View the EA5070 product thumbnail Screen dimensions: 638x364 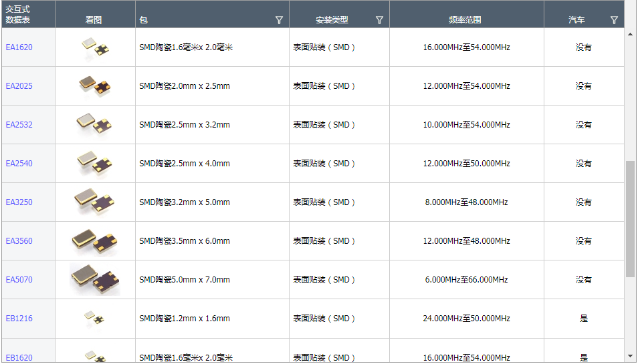click(x=94, y=279)
